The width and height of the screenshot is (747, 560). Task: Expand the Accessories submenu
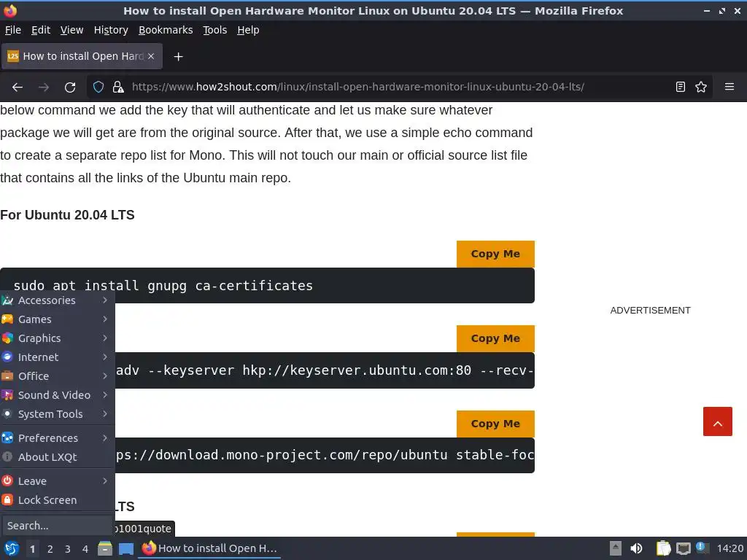(x=57, y=300)
